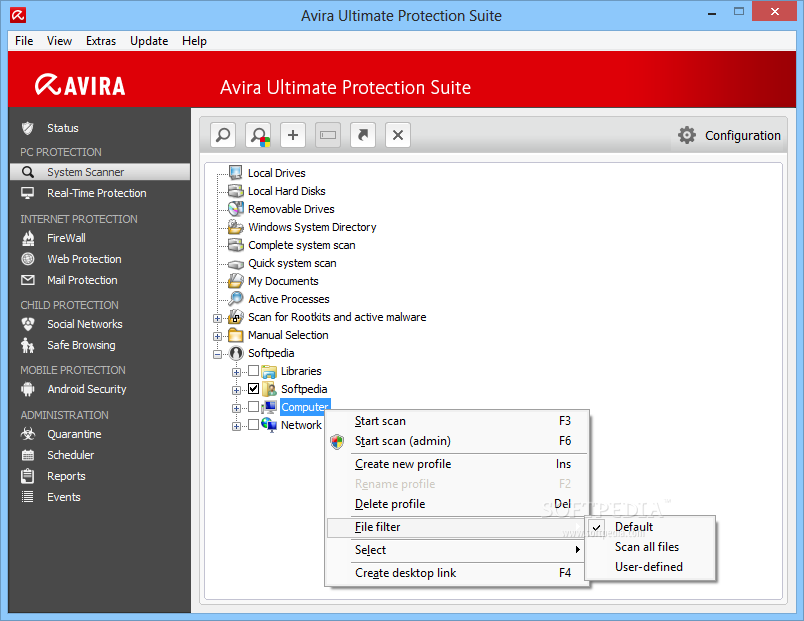Choose User-defined file filter option
The height and width of the screenshot is (621, 804).
(x=650, y=567)
